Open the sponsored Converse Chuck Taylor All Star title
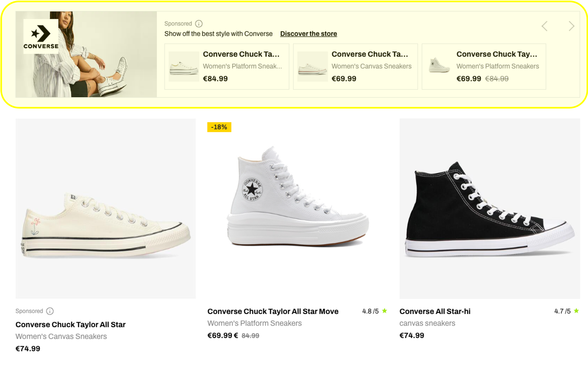Image resolution: width=588 pixels, height=368 pixels. click(x=70, y=324)
